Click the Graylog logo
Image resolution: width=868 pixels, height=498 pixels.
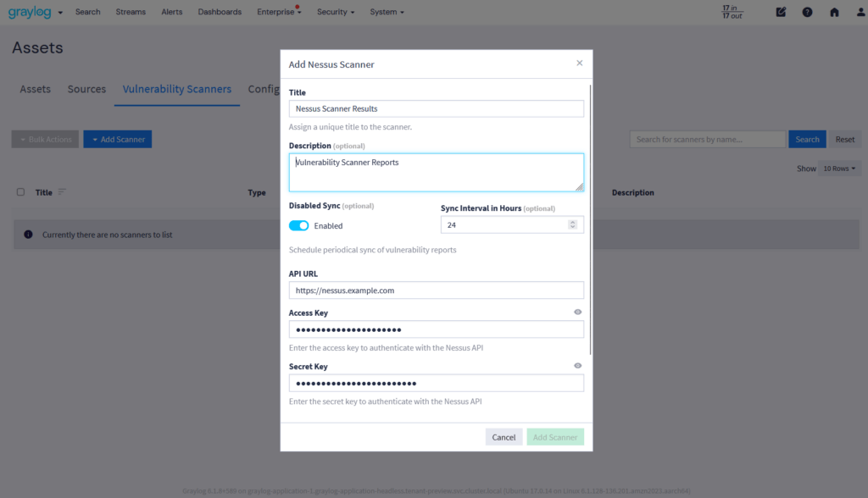[x=30, y=12]
